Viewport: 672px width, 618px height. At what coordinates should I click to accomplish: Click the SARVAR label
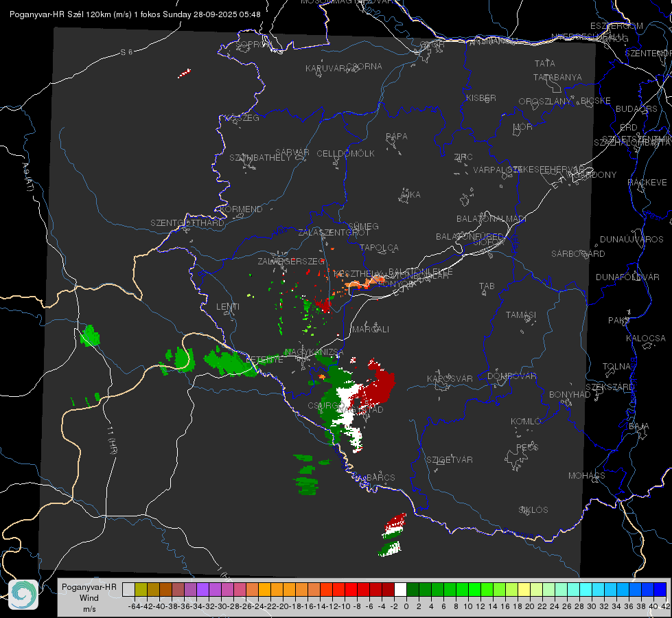292,152
